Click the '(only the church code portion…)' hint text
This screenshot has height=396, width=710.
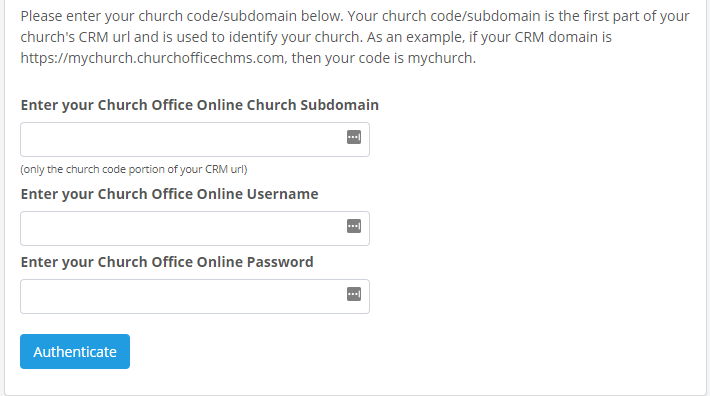click(x=134, y=169)
